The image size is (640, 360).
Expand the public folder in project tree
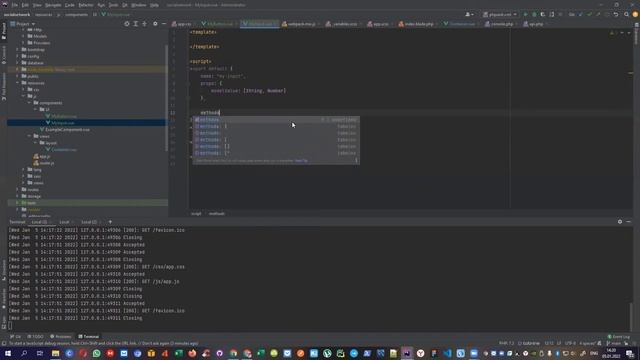pos(18,76)
